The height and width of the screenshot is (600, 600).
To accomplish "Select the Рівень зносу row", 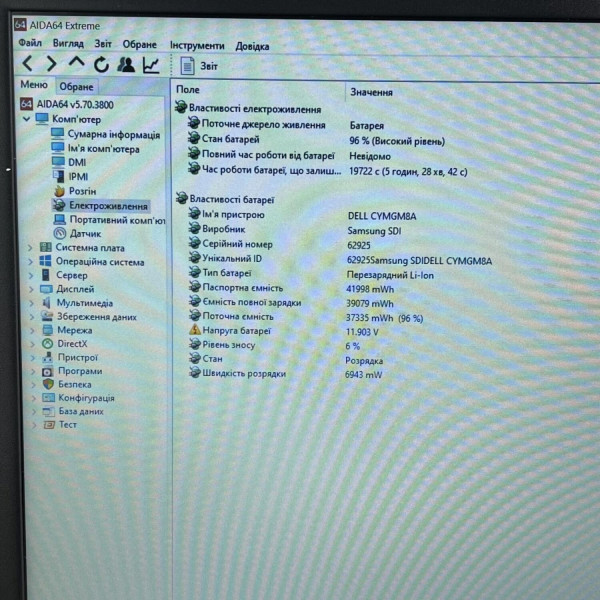I will click(274, 345).
